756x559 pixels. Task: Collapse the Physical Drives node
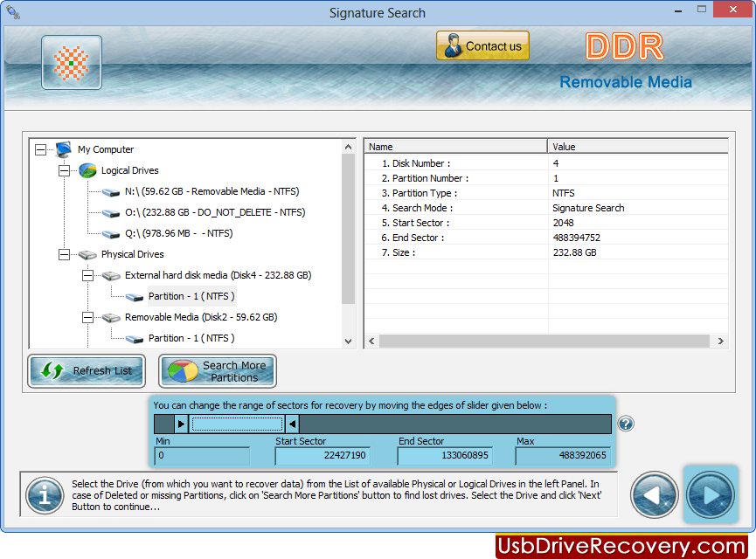(64, 254)
